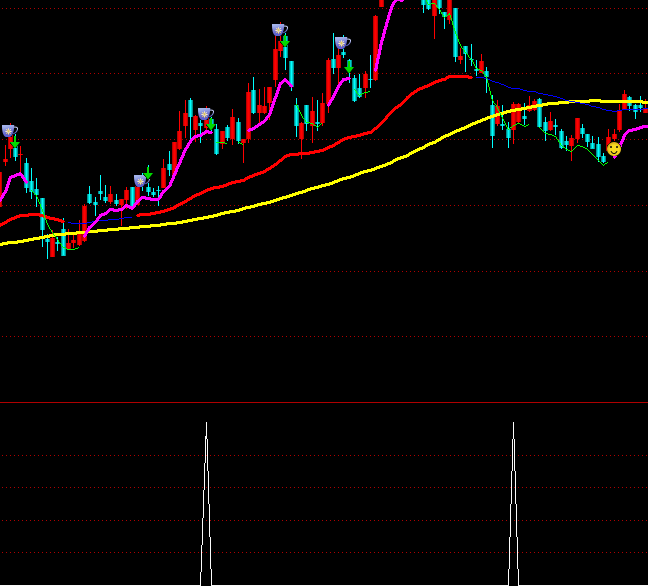This screenshot has height=586, width=648.
Task: Click the leftmost teacup icon at chart edge
Action: pyautogui.click(x=9, y=131)
